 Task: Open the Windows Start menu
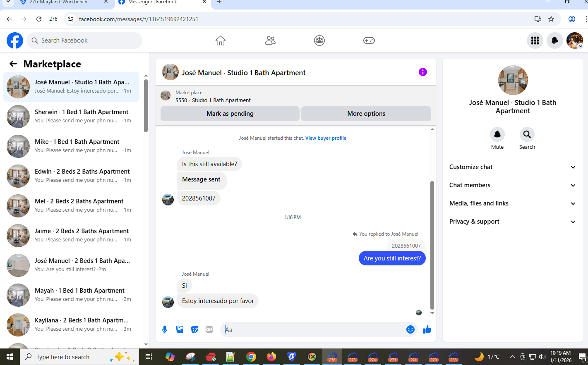pos(10,357)
